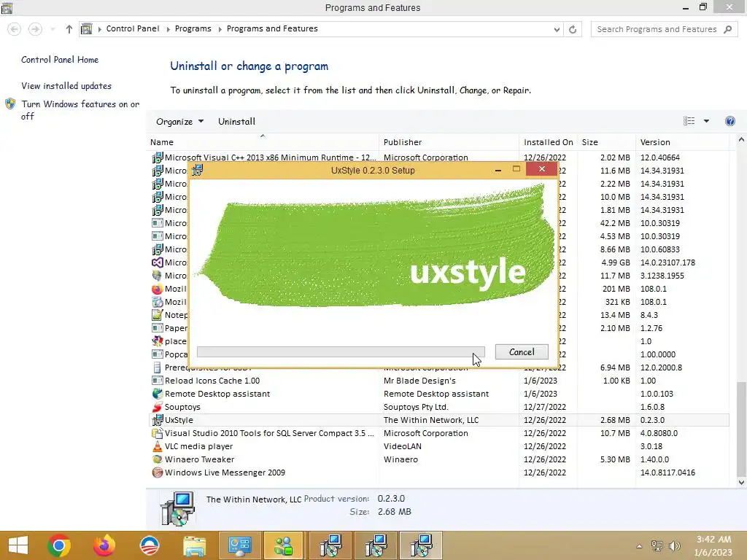Viewport: 747px width, 560px height.
Task: Expand the chevron after Control Panel breadcrumb
Action: [169, 29]
